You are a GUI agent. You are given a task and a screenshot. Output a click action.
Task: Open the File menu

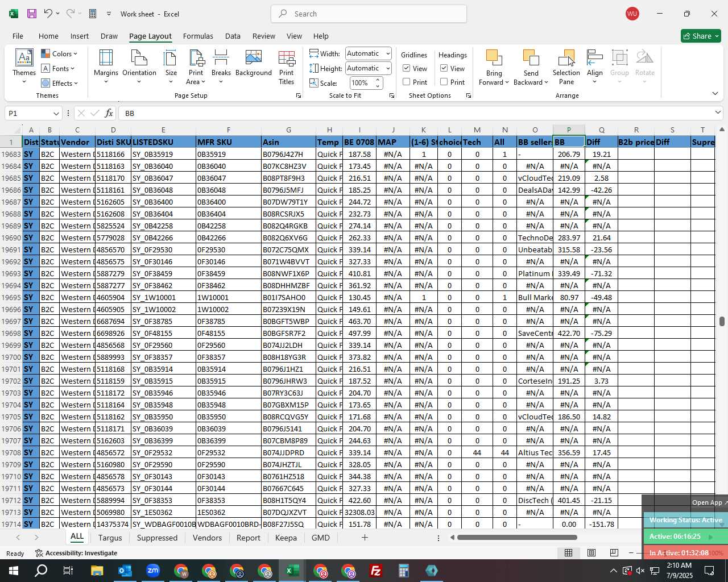[x=18, y=36]
